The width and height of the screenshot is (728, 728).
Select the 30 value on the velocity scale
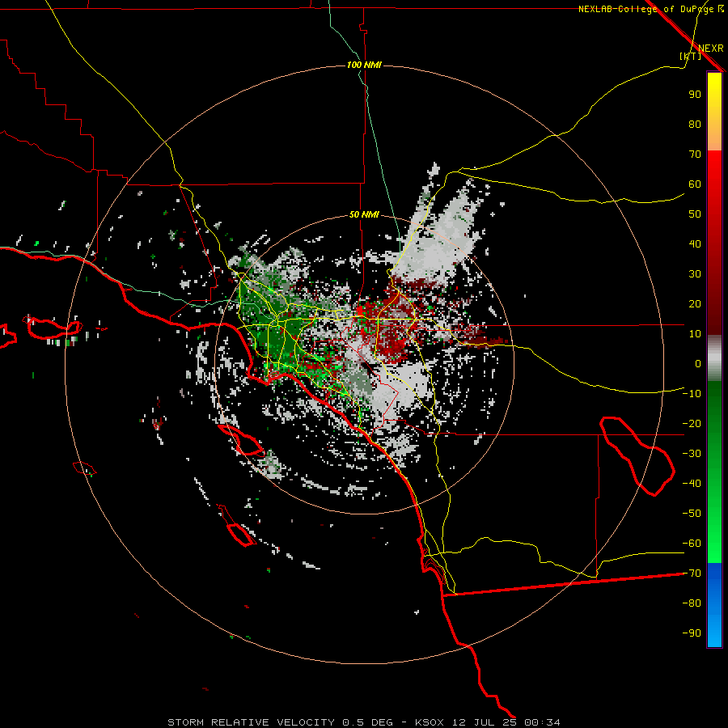(x=695, y=274)
